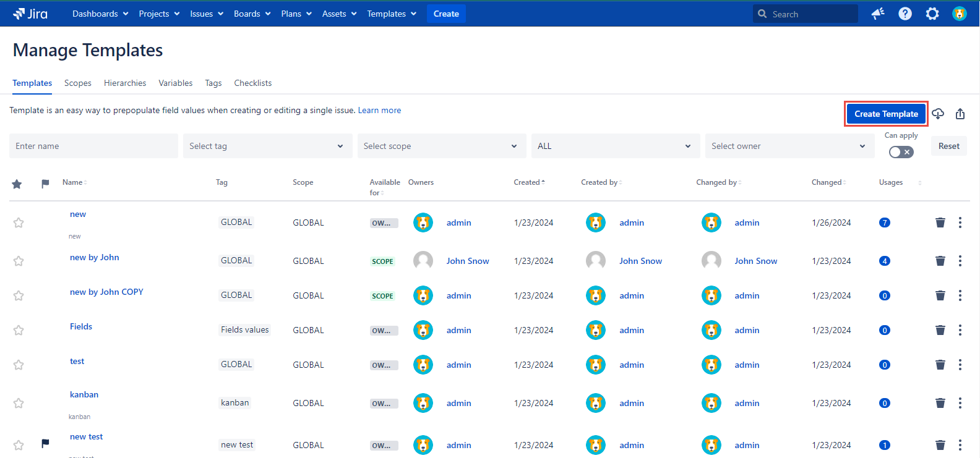Open three-dot menu for 'Fields' template
The image size is (980, 458).
pos(960,330)
